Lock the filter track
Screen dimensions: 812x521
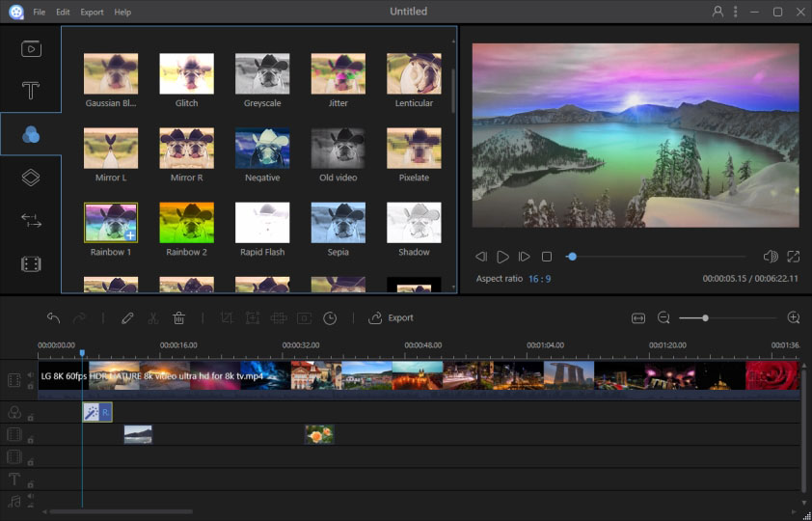[x=31, y=417]
